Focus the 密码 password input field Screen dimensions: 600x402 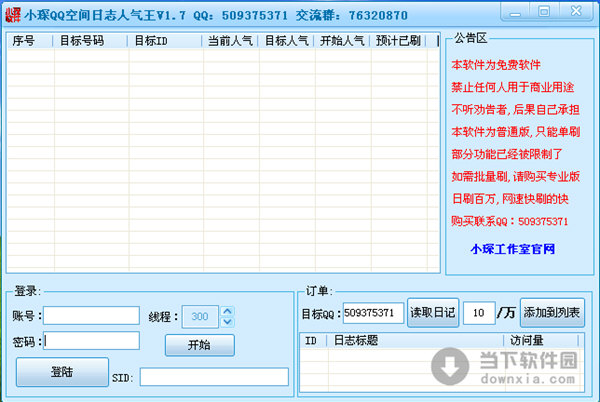(x=91, y=340)
